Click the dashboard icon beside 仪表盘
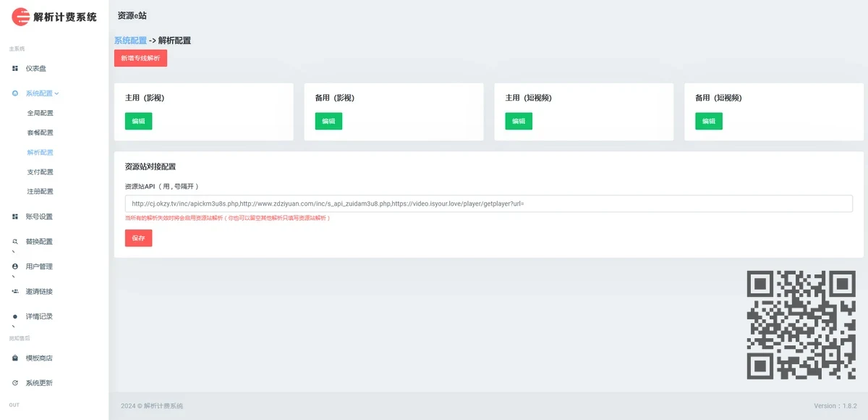Viewport: 868px width, 420px height. tap(16, 68)
